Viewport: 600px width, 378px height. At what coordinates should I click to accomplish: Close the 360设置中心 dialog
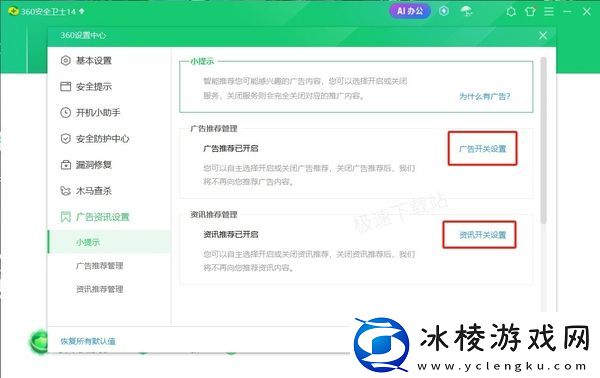[543, 36]
